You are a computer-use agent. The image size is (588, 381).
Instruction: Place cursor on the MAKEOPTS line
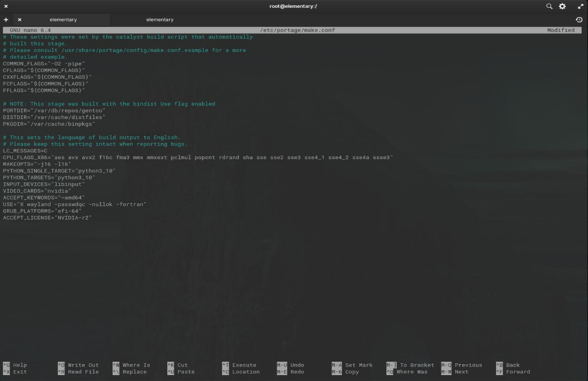tap(37, 164)
